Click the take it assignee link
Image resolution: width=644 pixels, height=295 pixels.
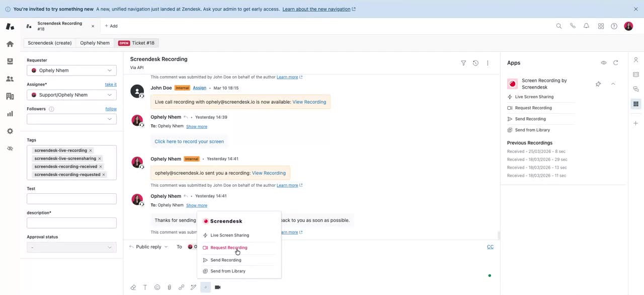tap(111, 85)
